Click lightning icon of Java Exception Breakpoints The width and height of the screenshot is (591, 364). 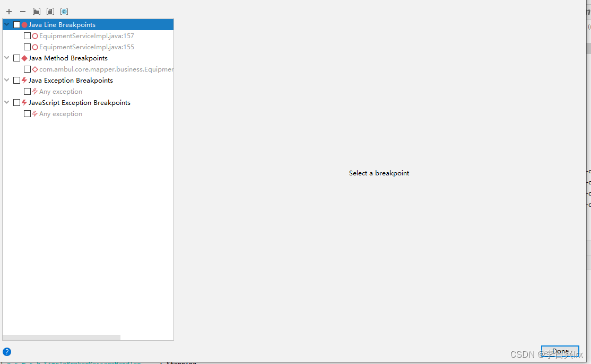coord(24,81)
